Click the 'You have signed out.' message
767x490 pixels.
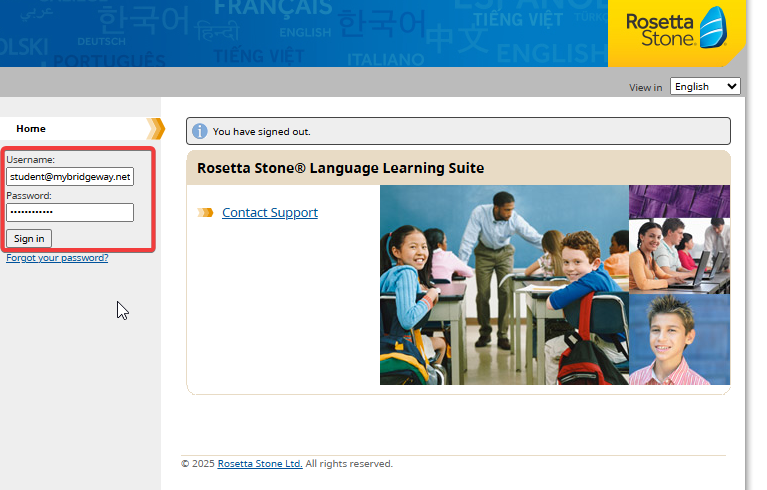(262, 132)
